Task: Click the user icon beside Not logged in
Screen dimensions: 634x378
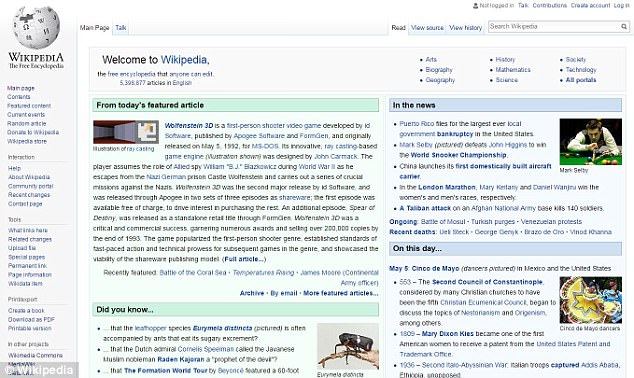Action: coord(476,6)
